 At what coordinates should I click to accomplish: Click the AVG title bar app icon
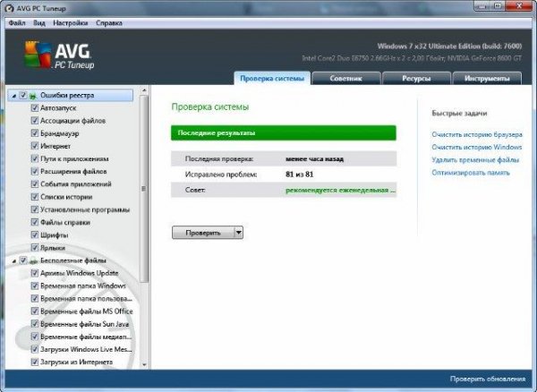click(x=10, y=8)
